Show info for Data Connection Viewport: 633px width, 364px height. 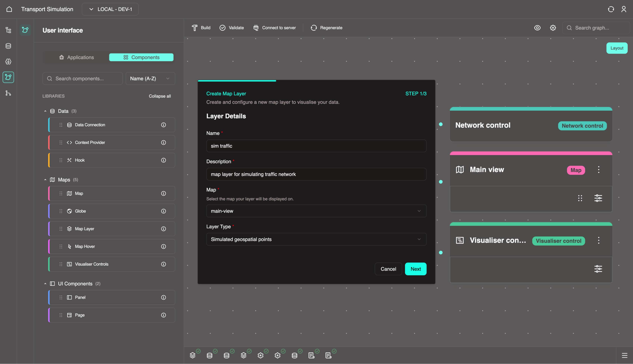pyautogui.click(x=163, y=125)
